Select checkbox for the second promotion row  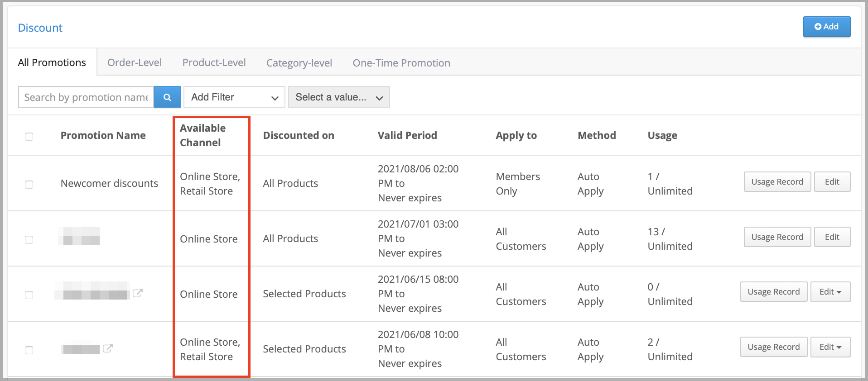[x=29, y=240]
